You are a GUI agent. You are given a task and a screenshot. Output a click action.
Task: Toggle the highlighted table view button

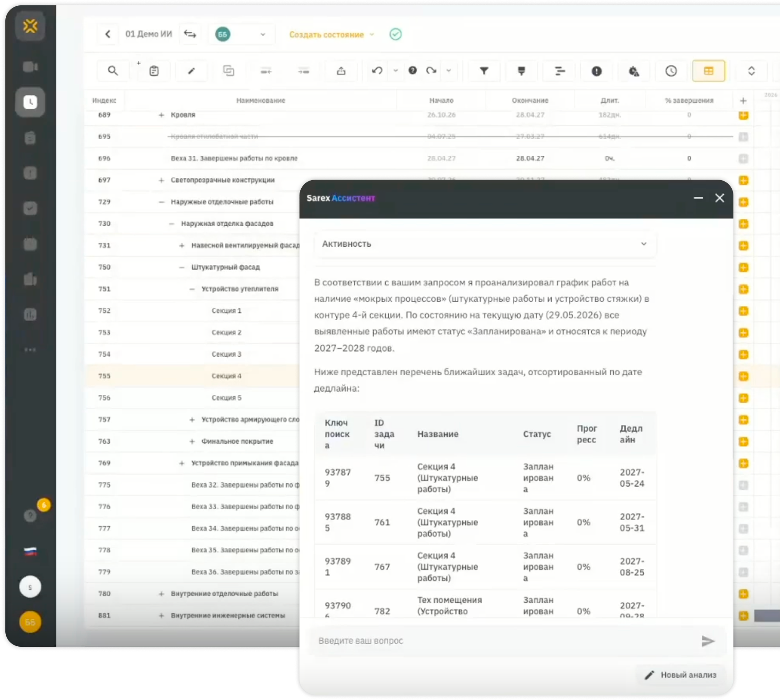(709, 71)
